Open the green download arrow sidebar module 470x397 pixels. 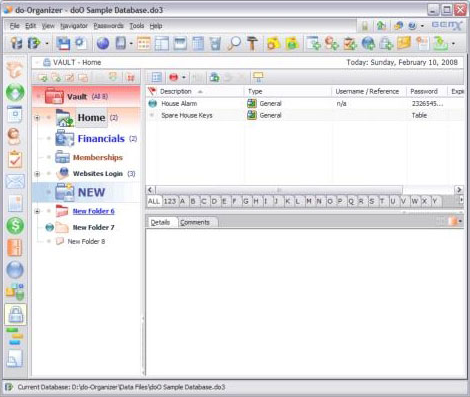pos(15,92)
